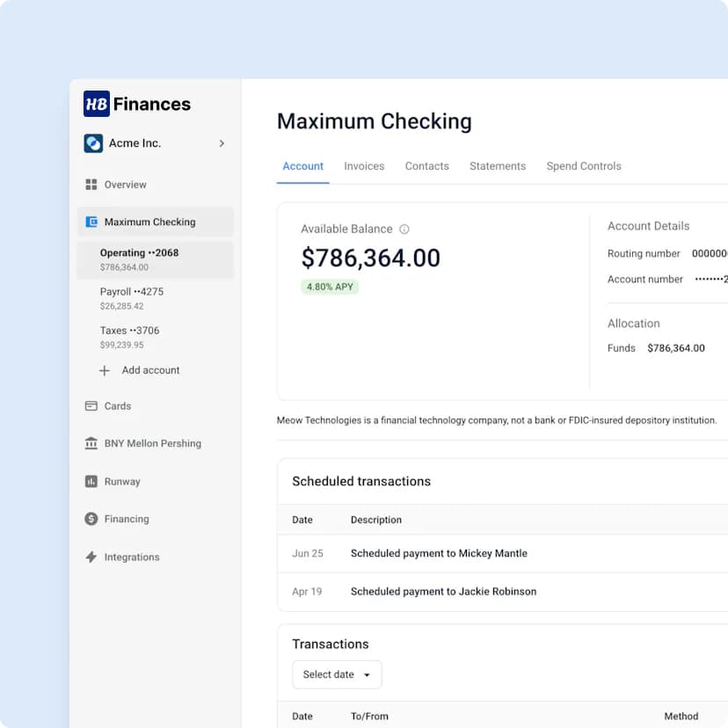Click the To/From column header
Screen dimensions: 728x728
[x=369, y=716]
